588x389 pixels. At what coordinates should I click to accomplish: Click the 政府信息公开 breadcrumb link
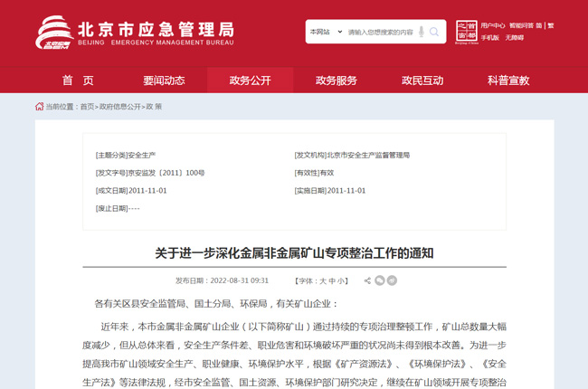(119, 107)
